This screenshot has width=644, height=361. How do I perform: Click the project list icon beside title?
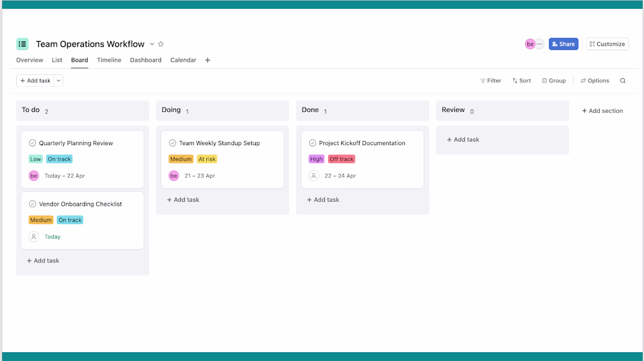22,44
